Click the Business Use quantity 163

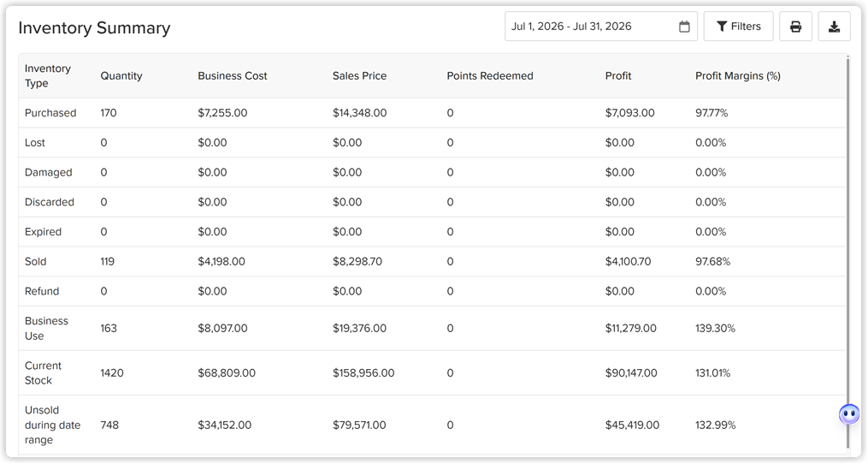click(x=109, y=328)
